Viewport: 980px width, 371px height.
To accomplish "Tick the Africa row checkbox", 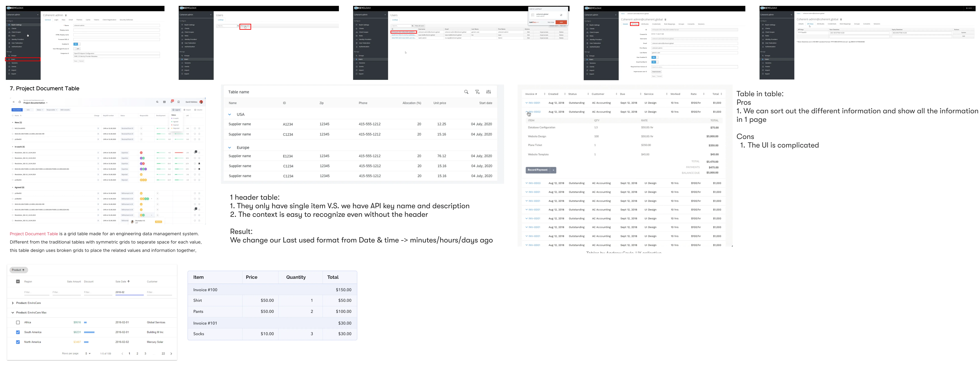I will tap(18, 322).
